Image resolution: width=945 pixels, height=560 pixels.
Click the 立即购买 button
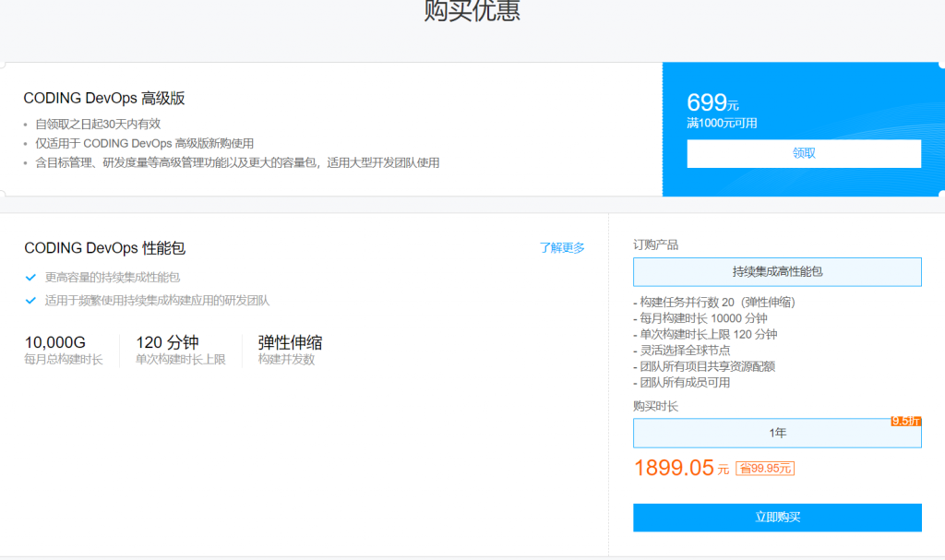click(777, 518)
